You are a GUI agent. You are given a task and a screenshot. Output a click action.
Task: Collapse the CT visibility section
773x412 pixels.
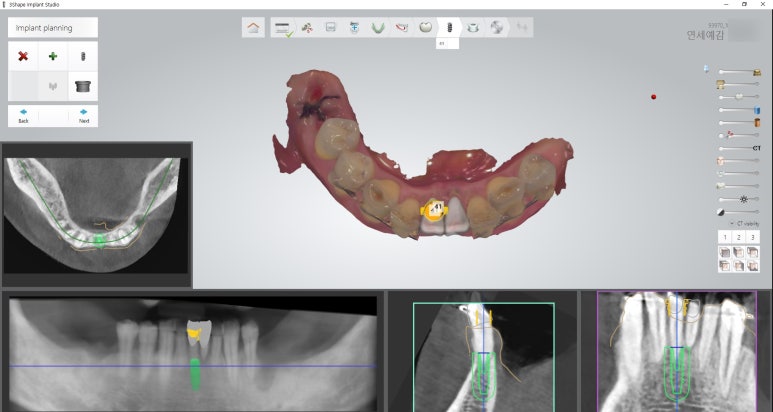tap(731, 223)
